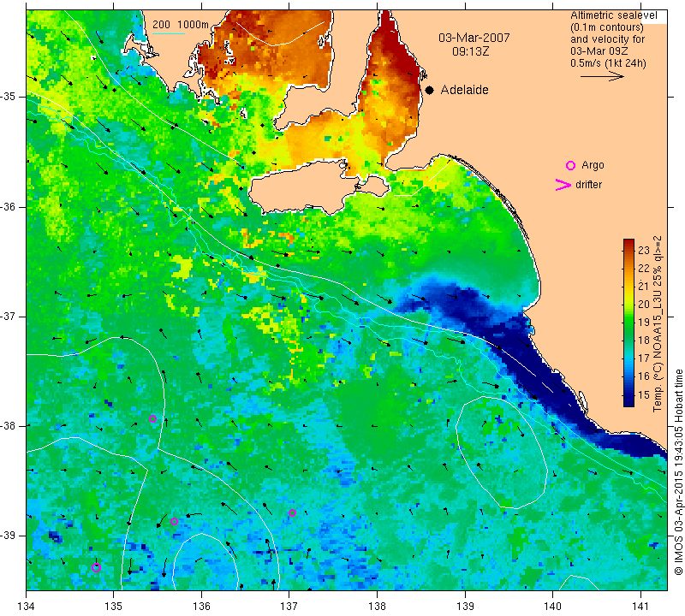Click the cyan depth contour legend line
This screenshot has height=616, width=685.
168,33
